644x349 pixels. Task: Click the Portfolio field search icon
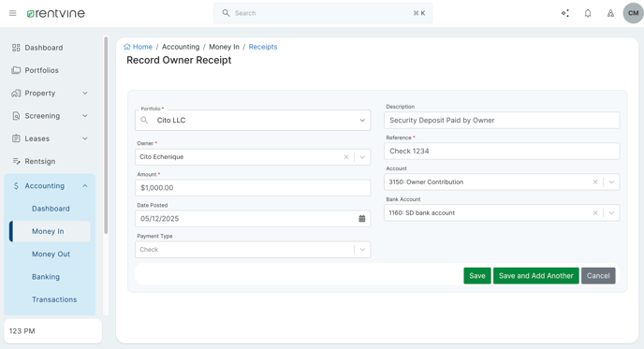[x=144, y=120]
